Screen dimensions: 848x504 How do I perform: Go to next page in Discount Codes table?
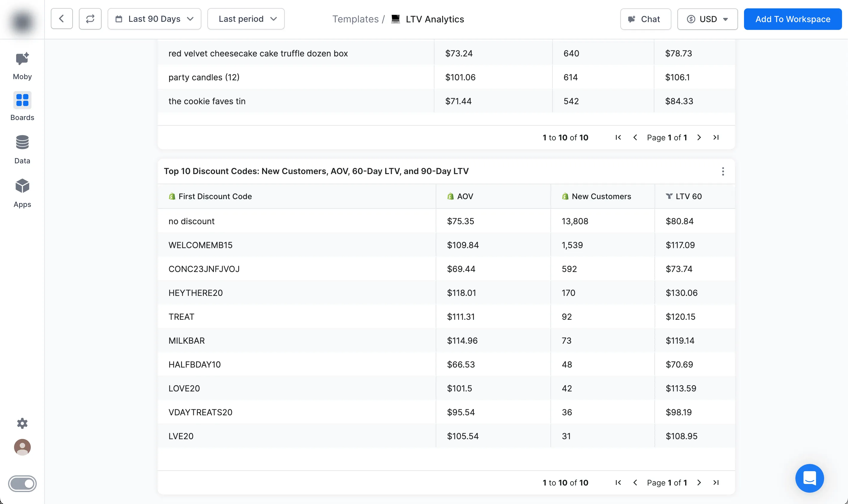tap(699, 483)
